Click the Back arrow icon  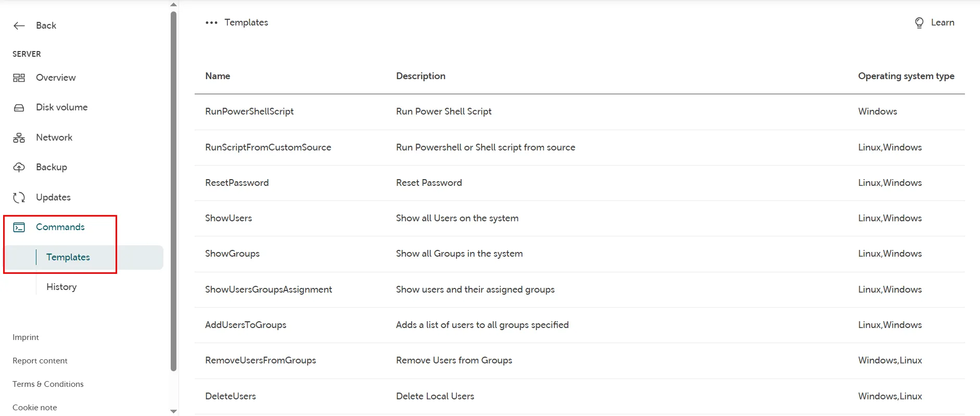pos(19,26)
